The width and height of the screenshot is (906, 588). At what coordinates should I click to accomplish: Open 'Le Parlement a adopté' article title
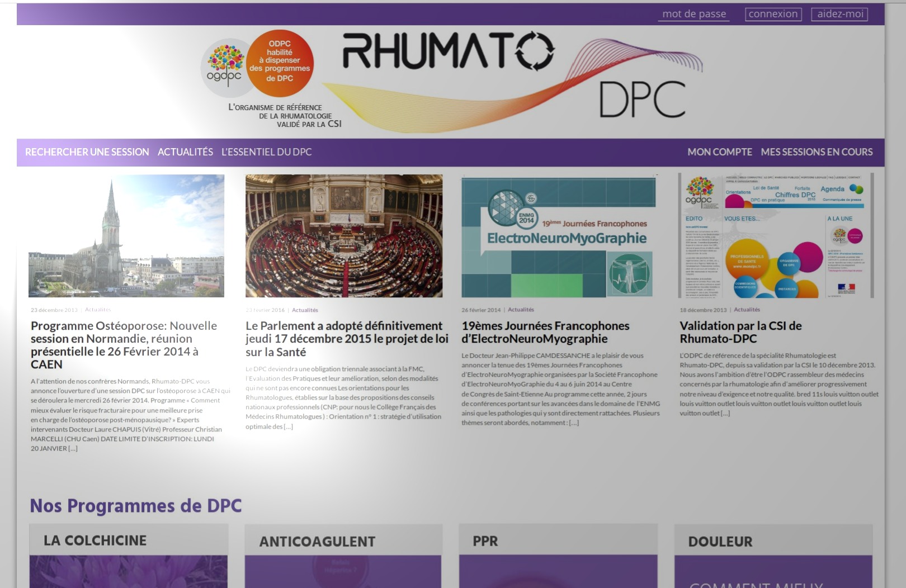pos(347,339)
